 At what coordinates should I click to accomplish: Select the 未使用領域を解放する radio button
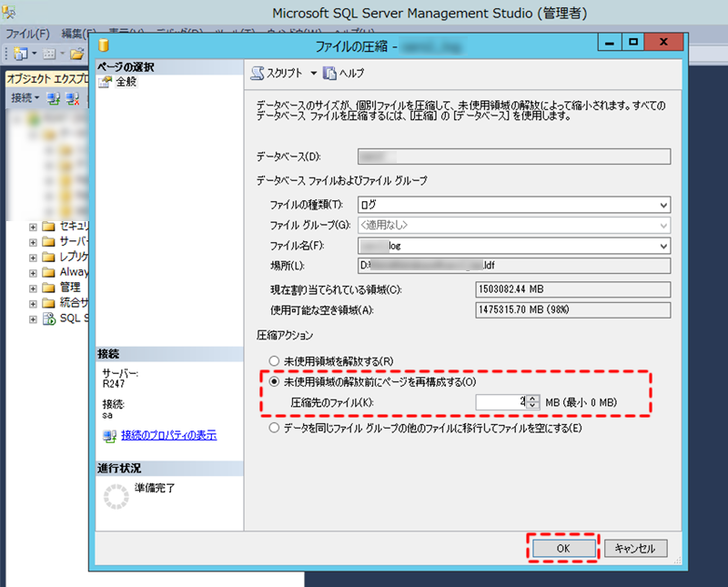273,360
